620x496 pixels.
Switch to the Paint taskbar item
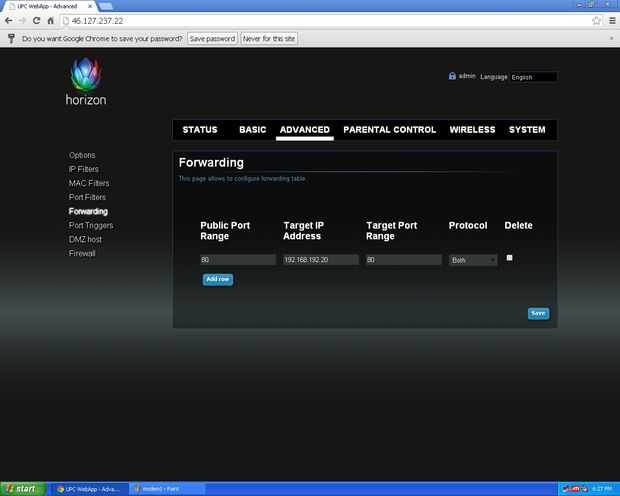click(168, 489)
